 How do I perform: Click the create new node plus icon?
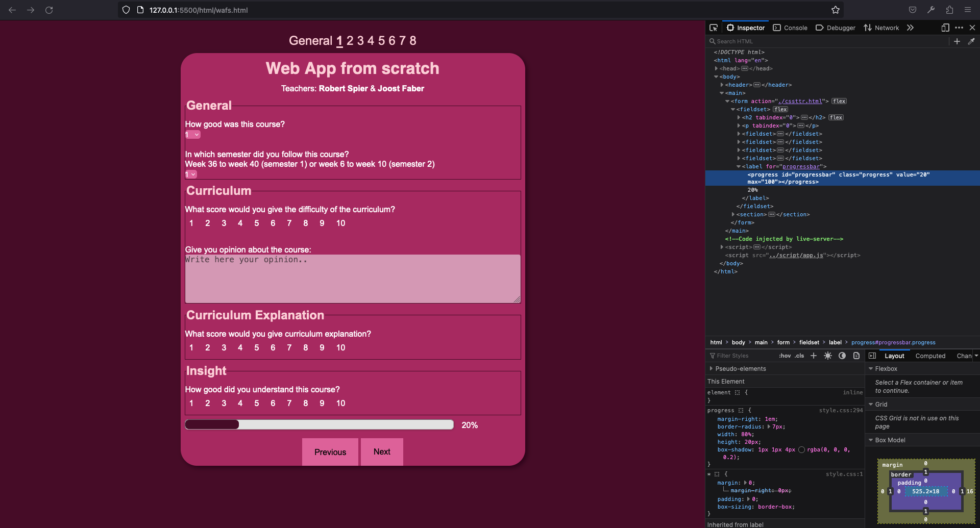[x=958, y=41]
